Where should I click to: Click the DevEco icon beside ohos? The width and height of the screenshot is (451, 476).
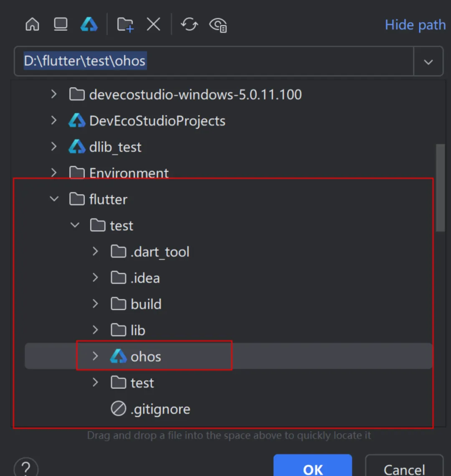(118, 356)
